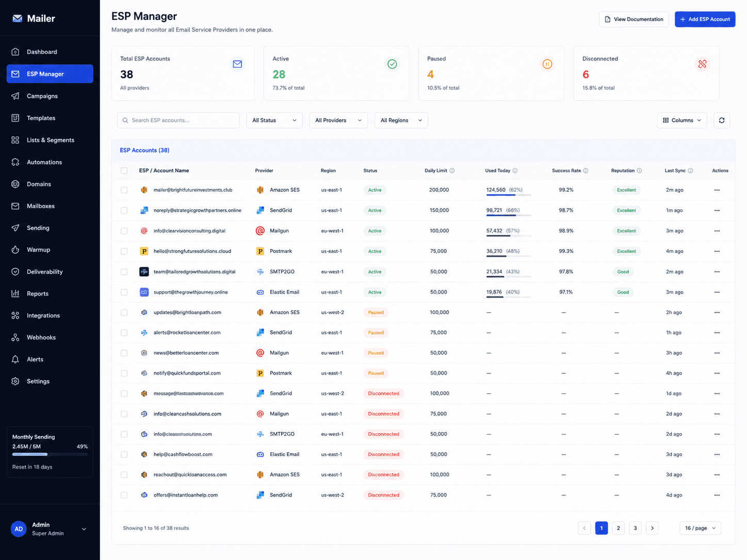Click the Search ESP accounts field
The width and height of the screenshot is (747, 560).
(178, 120)
